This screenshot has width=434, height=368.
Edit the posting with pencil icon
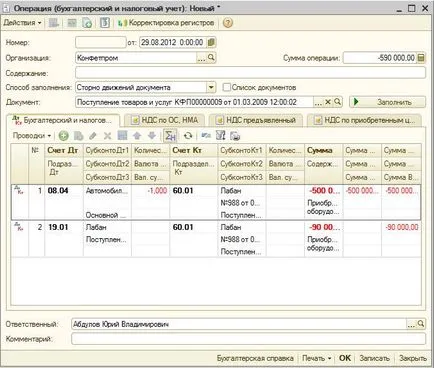tap(93, 136)
